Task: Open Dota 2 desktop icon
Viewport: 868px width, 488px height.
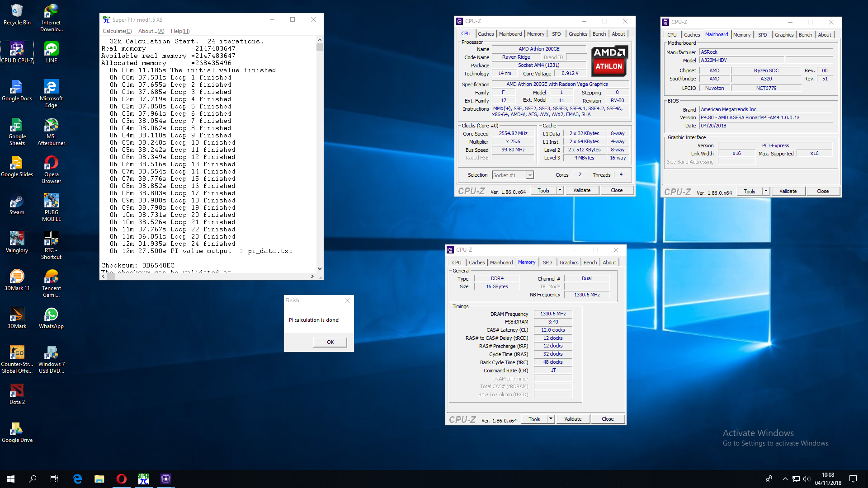Action: 17,394
